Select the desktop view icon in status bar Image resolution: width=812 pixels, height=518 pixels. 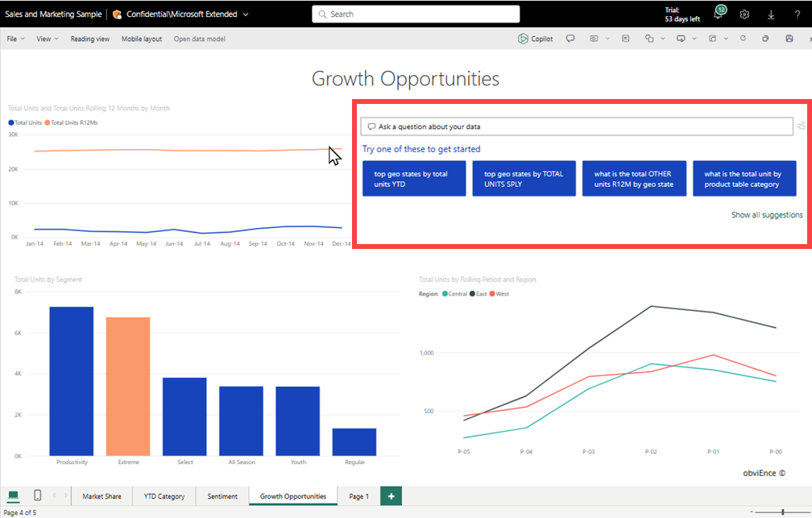12,495
